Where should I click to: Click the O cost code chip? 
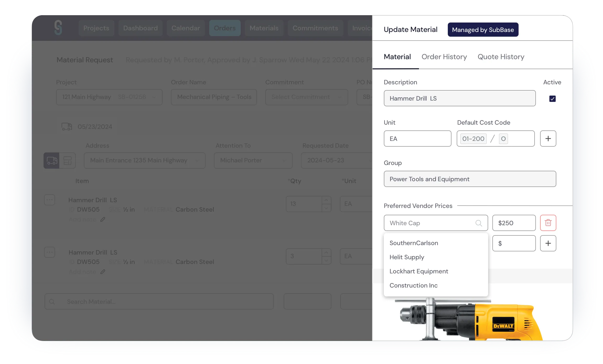[503, 139]
